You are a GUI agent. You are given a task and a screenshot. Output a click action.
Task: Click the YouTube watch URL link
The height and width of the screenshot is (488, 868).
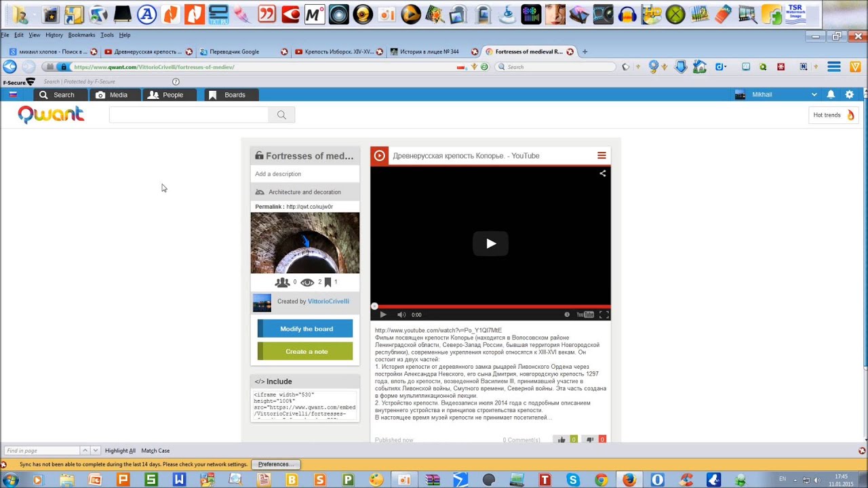(x=438, y=330)
